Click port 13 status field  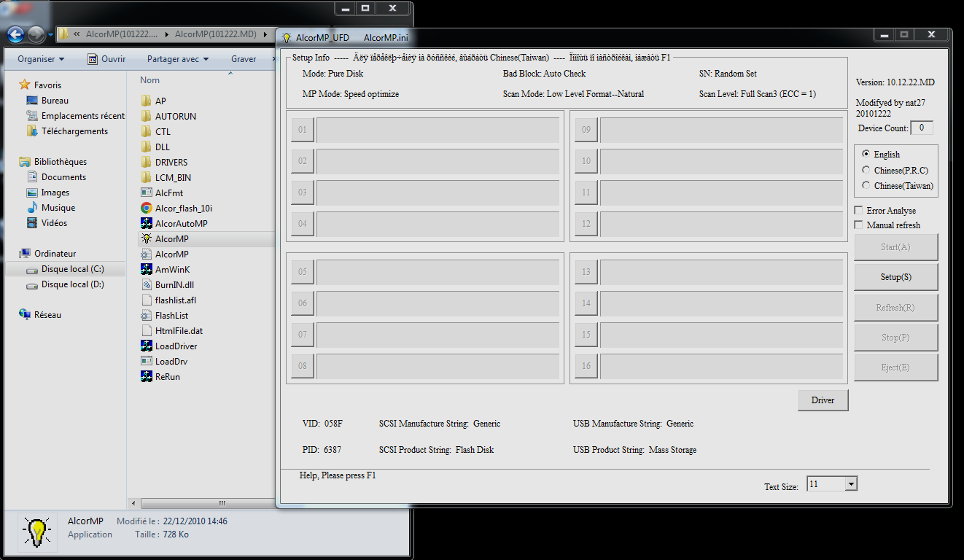pyautogui.click(x=722, y=272)
